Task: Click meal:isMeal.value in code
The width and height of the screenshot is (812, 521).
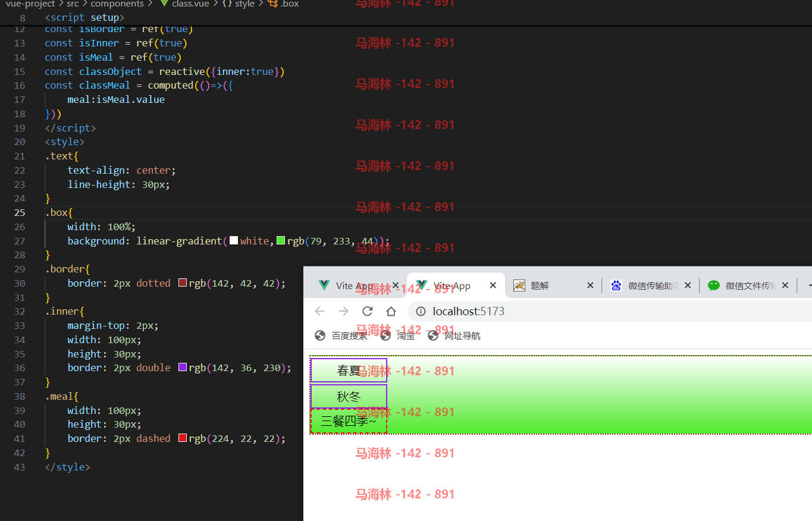Action: click(116, 99)
